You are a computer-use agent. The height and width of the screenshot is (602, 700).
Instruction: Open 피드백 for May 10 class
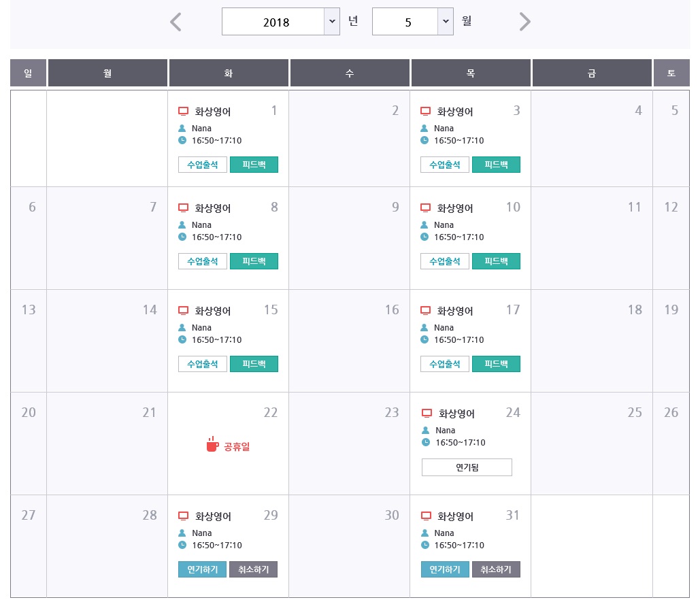[496, 261]
